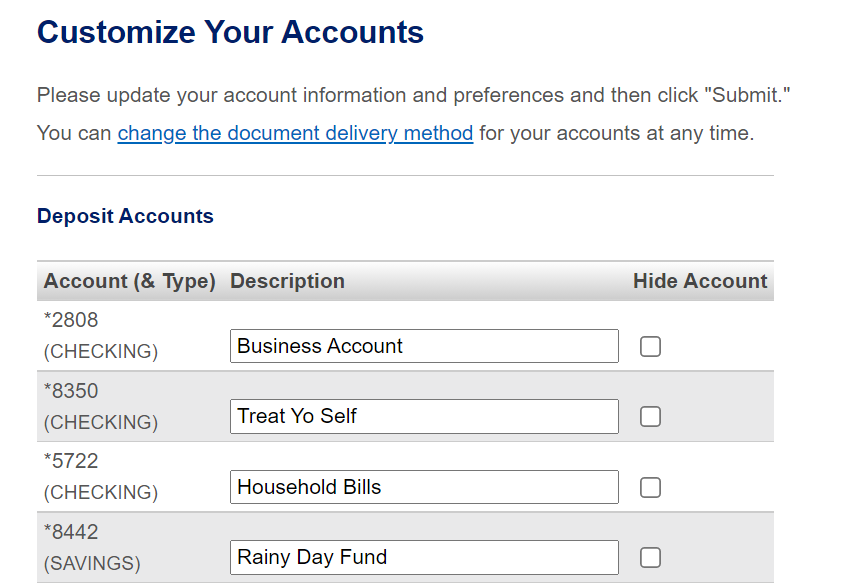Screen dimensions: 854x588
Task: Click the Account (& Type) column header
Action: (x=130, y=281)
